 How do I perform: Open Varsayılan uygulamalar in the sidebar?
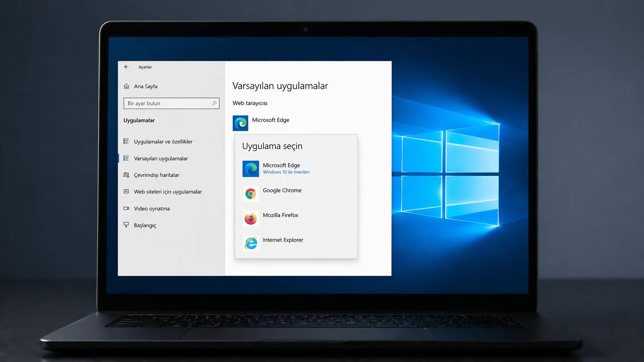(161, 158)
